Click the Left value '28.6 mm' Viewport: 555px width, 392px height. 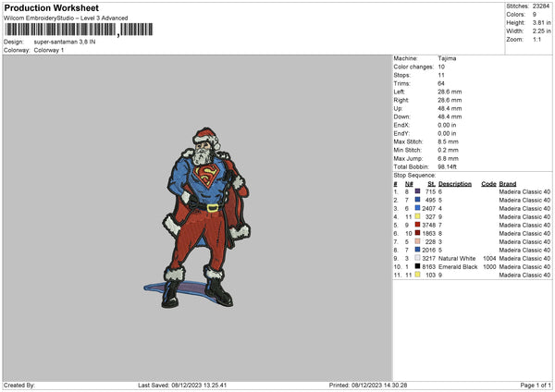click(x=450, y=92)
